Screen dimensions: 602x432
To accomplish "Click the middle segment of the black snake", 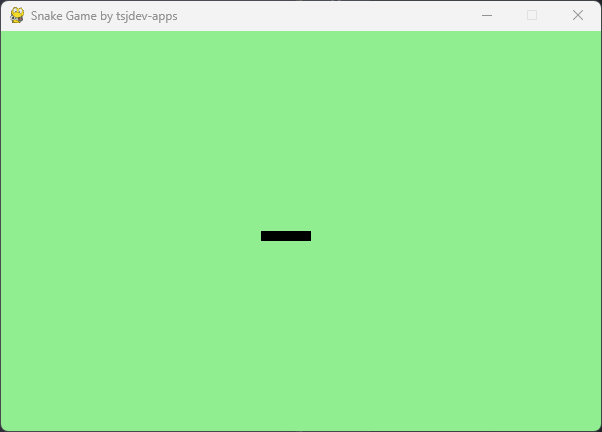I will click(286, 236).
